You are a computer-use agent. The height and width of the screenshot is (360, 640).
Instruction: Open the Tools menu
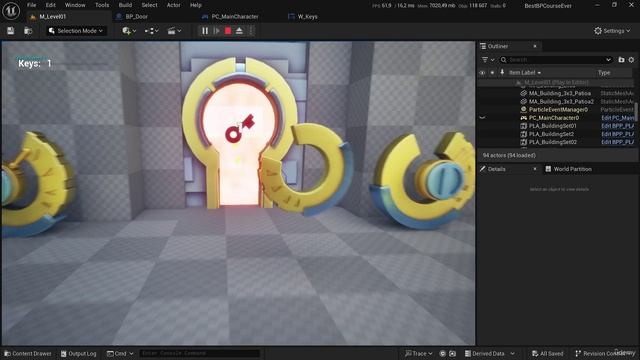(102, 5)
